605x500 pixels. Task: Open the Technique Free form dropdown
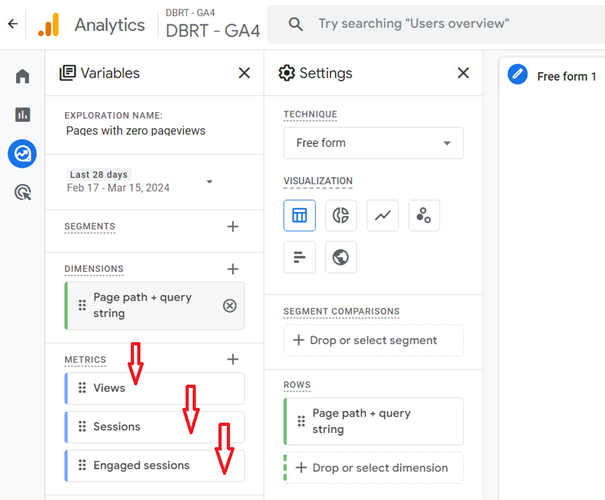click(373, 143)
